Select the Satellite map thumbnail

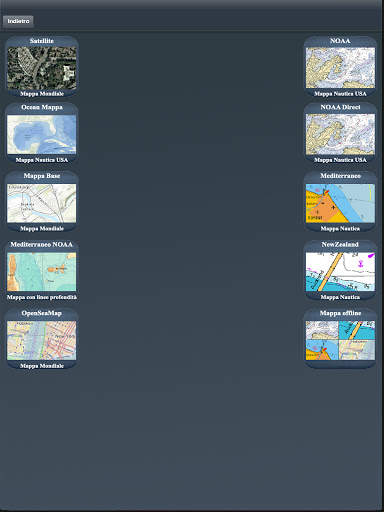click(42, 68)
